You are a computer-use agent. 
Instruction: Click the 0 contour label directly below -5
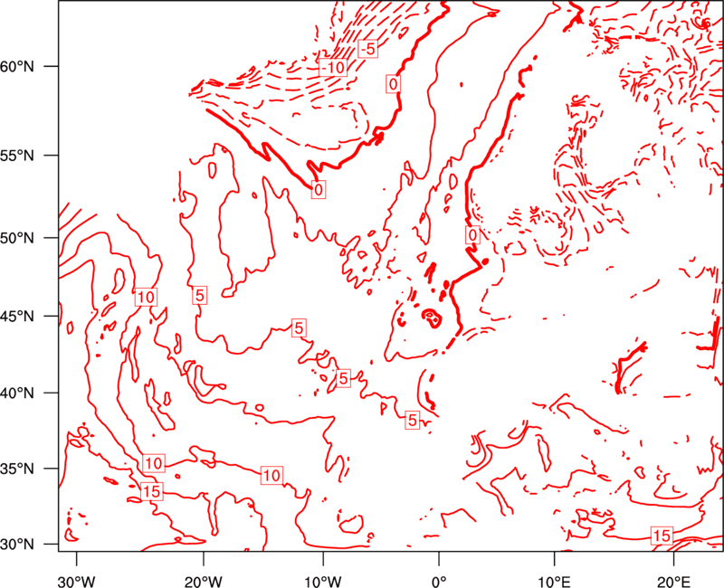(x=393, y=84)
